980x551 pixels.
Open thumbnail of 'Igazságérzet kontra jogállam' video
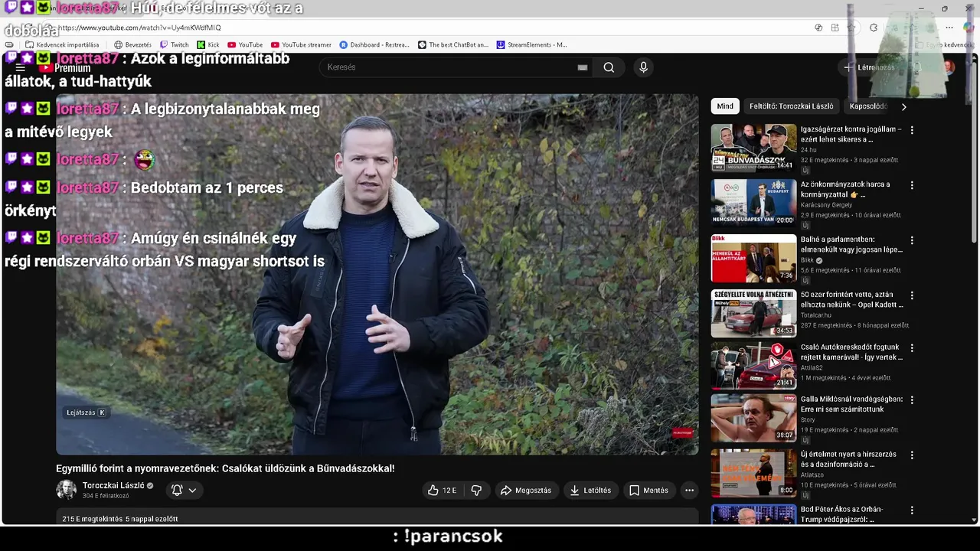[x=753, y=148]
